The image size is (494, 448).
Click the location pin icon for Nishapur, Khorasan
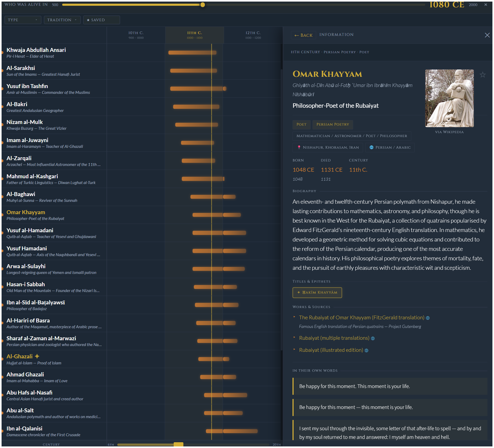click(299, 147)
